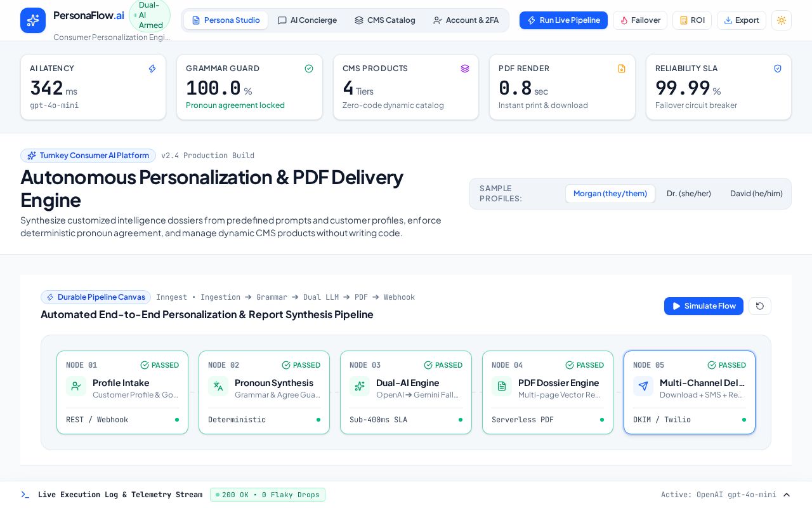Click the Node 01 PASSED check icon
Image resolution: width=812 pixels, height=508 pixels.
pos(145,365)
